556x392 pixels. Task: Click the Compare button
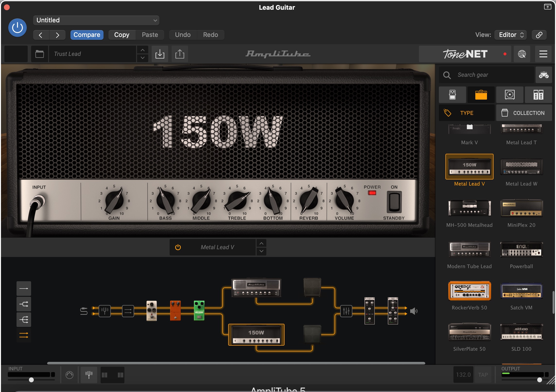pyautogui.click(x=87, y=35)
